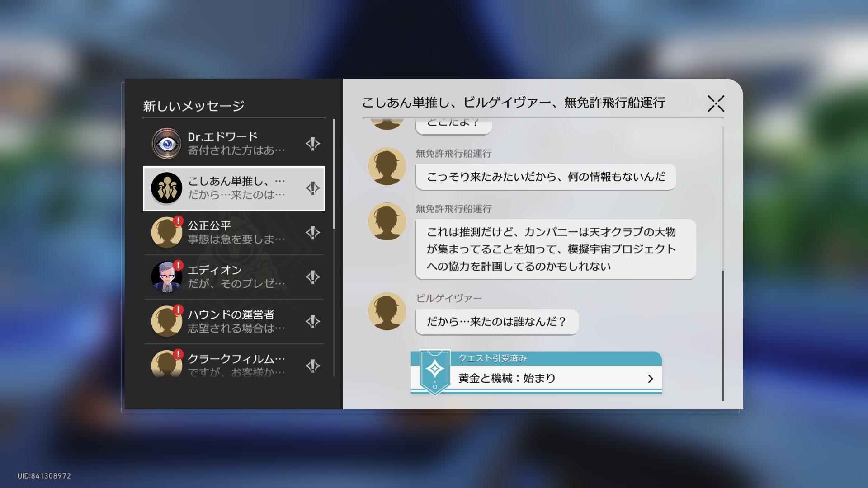
Task: Click the group chat avatar for こしあん単推し
Action: [x=167, y=188]
